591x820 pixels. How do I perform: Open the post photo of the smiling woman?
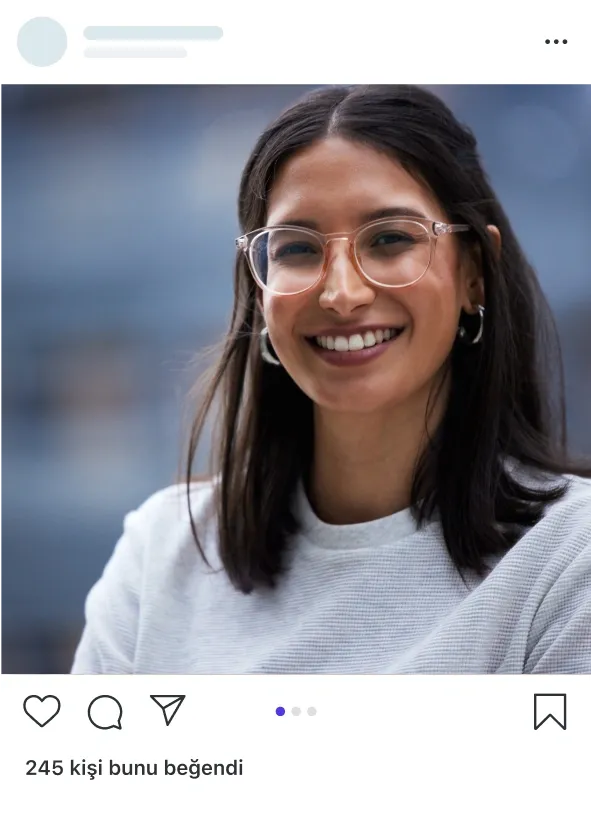point(296,379)
